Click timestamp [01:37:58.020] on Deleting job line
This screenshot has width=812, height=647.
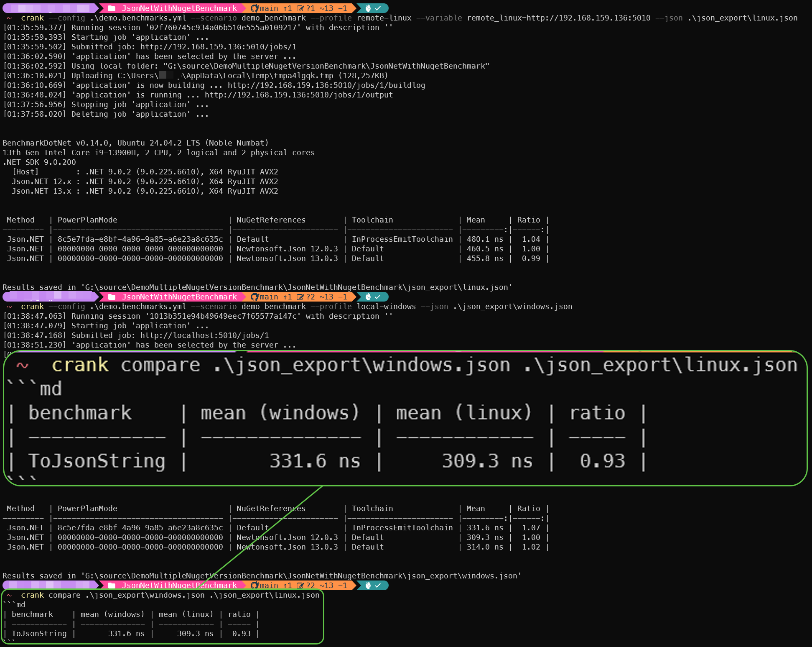click(x=35, y=114)
